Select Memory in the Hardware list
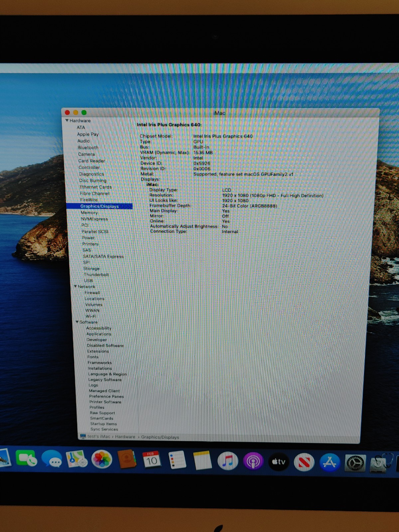Viewport: 399px width, 532px height. click(89, 213)
